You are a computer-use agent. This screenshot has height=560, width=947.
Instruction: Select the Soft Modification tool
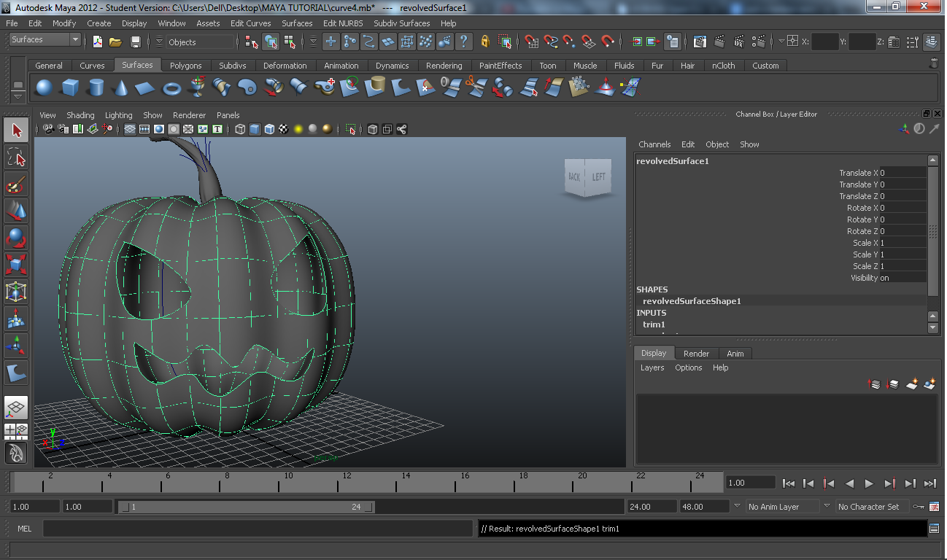(x=16, y=319)
